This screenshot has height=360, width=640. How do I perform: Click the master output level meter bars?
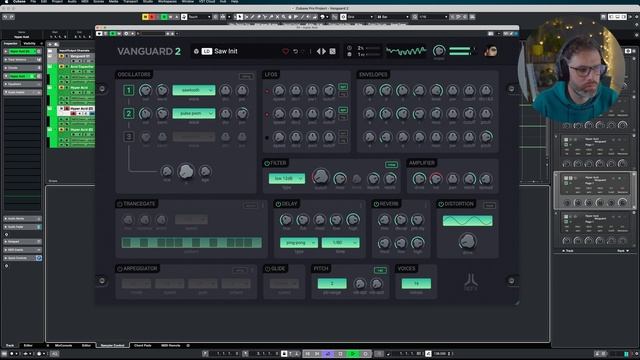[460, 51]
